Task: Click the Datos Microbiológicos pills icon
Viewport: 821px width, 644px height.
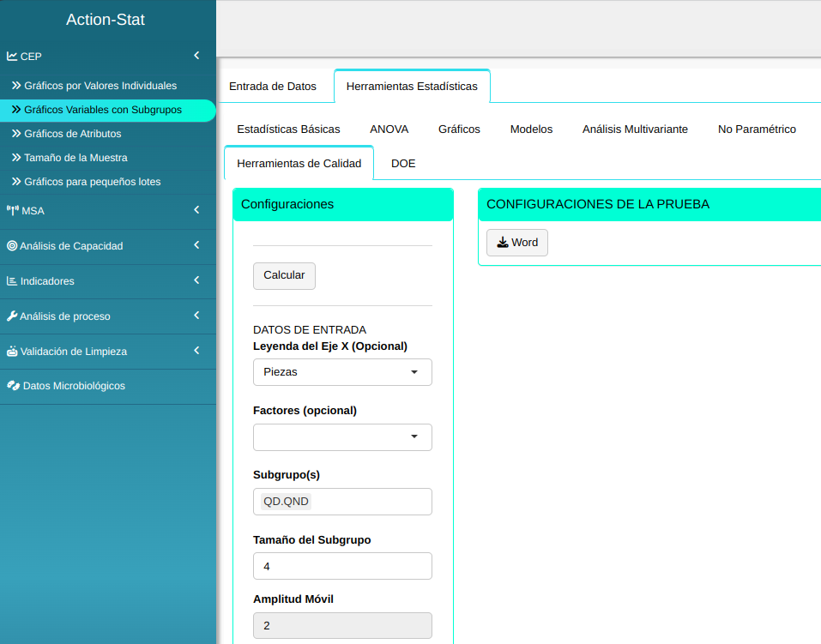Action: 13,386
